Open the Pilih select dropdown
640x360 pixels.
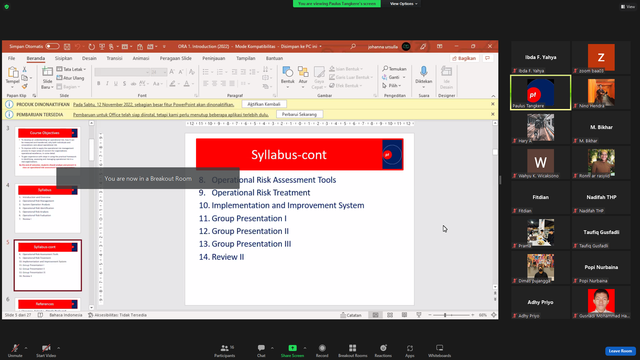[x=392, y=86]
